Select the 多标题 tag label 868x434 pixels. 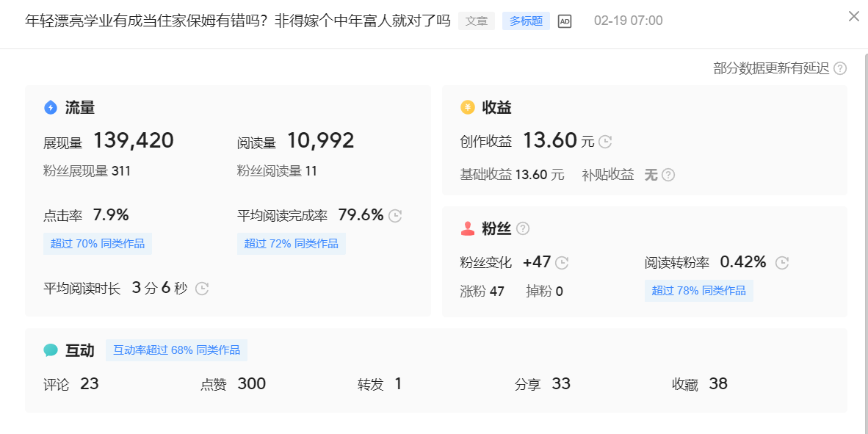tap(525, 21)
